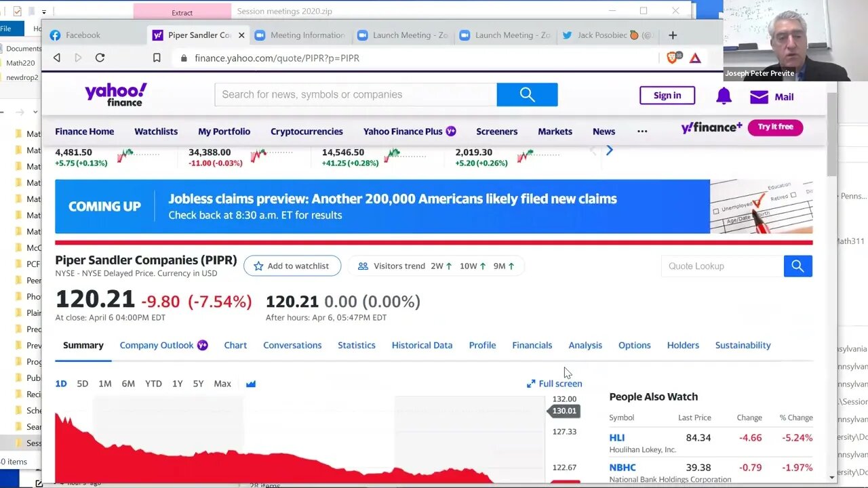Select YTD chart range
The width and height of the screenshot is (868, 488).
153,384
